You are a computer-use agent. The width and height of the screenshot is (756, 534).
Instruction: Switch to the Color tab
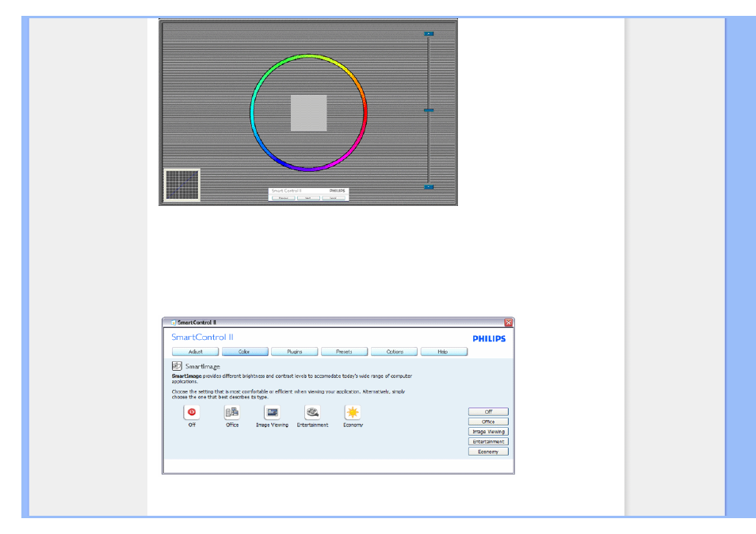pos(245,352)
